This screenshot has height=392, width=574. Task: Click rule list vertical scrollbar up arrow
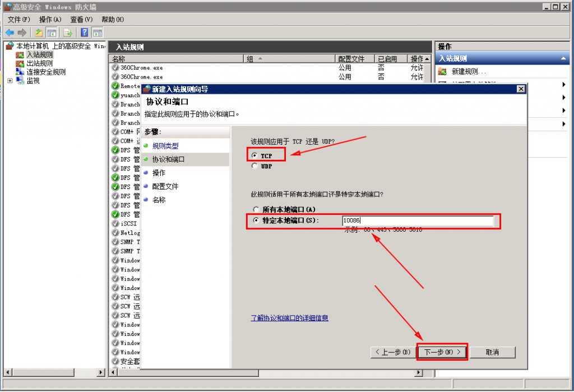coord(427,59)
